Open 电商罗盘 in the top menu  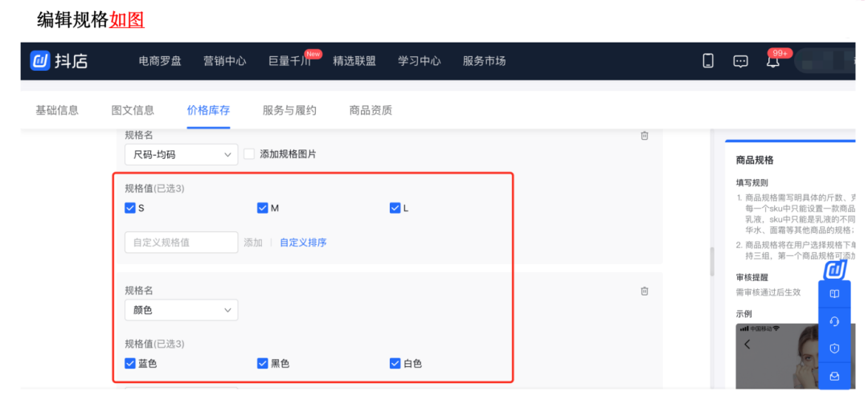[160, 61]
